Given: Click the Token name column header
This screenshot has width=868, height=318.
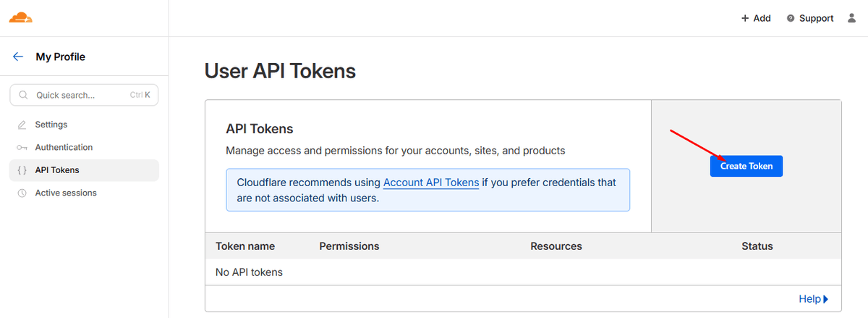Looking at the screenshot, I should click(x=245, y=246).
